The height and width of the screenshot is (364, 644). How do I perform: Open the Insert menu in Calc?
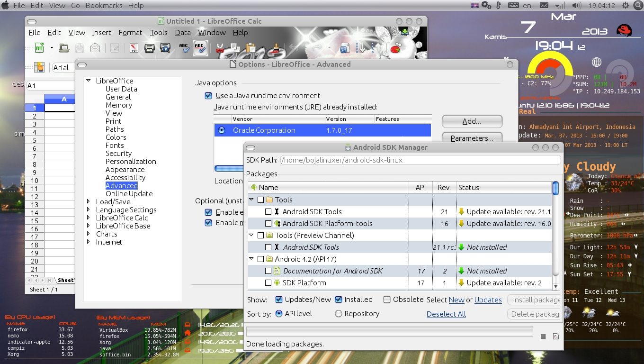click(101, 33)
